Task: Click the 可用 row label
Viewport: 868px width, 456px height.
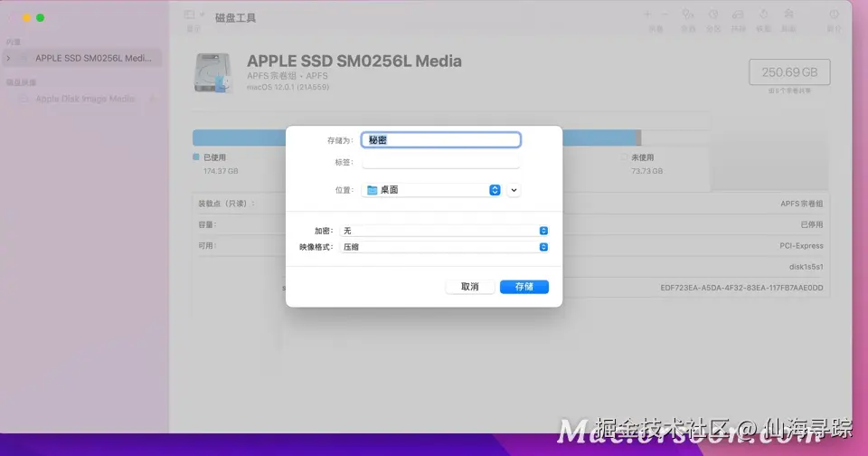Action: [x=207, y=245]
